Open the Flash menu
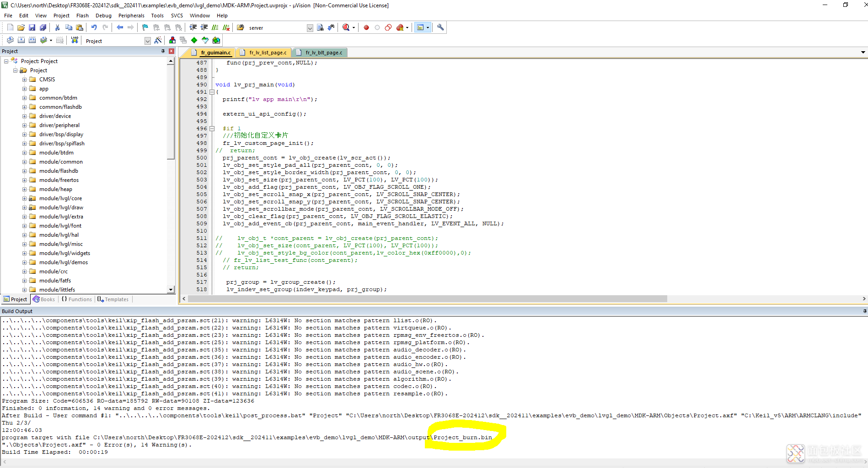 (82, 16)
